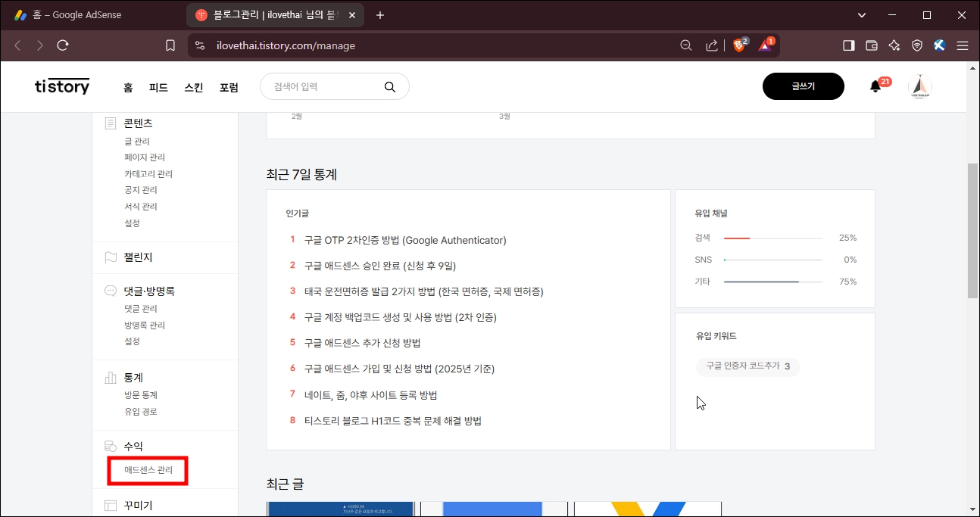Switch to the Google AdSense browser tab
This screenshot has width=980, height=517.
[x=76, y=14]
